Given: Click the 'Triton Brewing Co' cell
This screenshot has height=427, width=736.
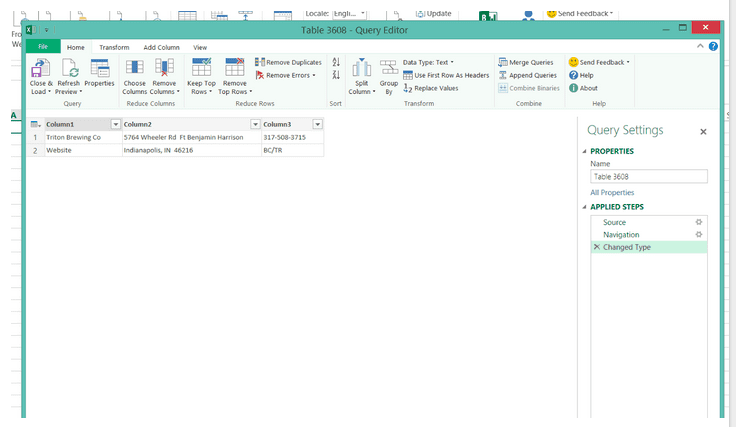Looking at the screenshot, I should 83,137.
